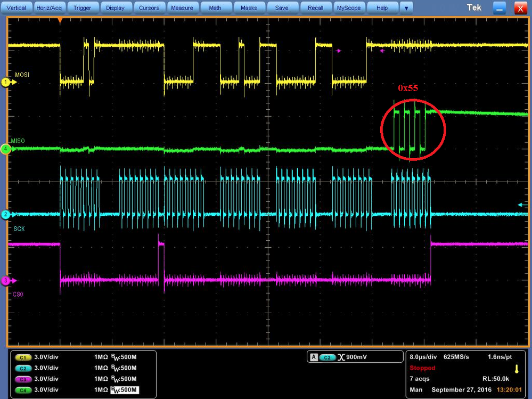This screenshot has width=532, height=399.
Task: Click the 900mV trigger level readout
Action: coord(356,357)
